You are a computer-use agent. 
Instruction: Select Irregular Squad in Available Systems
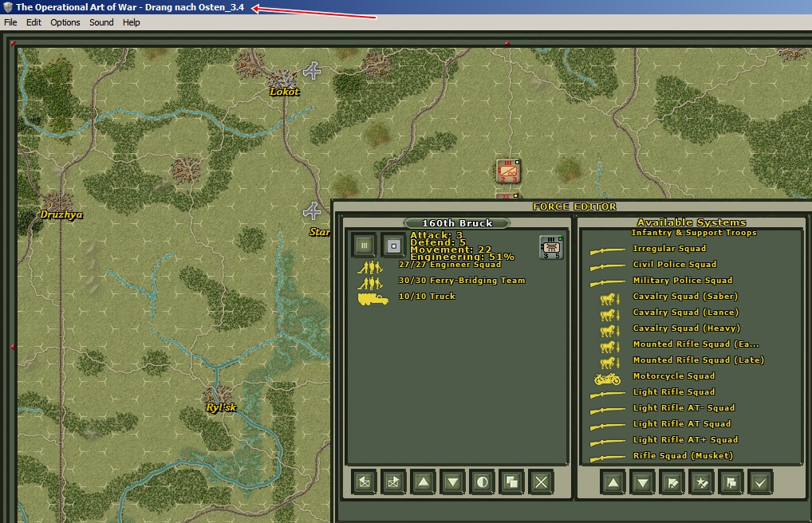(669, 249)
